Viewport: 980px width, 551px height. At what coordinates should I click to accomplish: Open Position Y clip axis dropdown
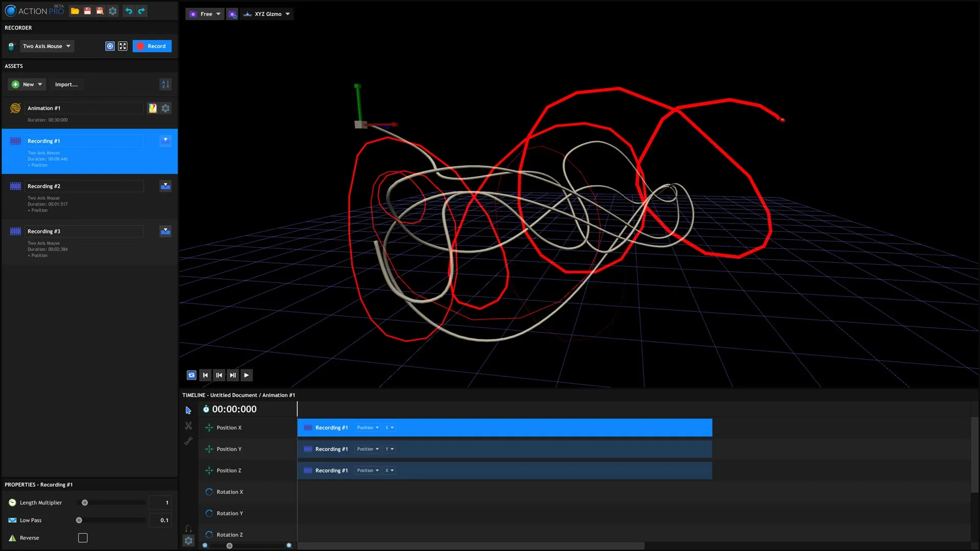click(389, 449)
